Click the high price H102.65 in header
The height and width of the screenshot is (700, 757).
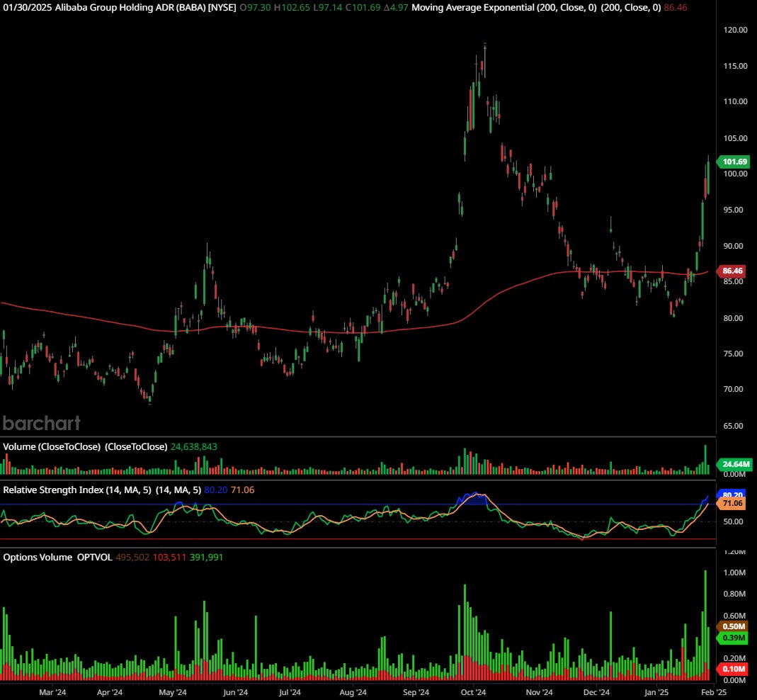point(292,8)
